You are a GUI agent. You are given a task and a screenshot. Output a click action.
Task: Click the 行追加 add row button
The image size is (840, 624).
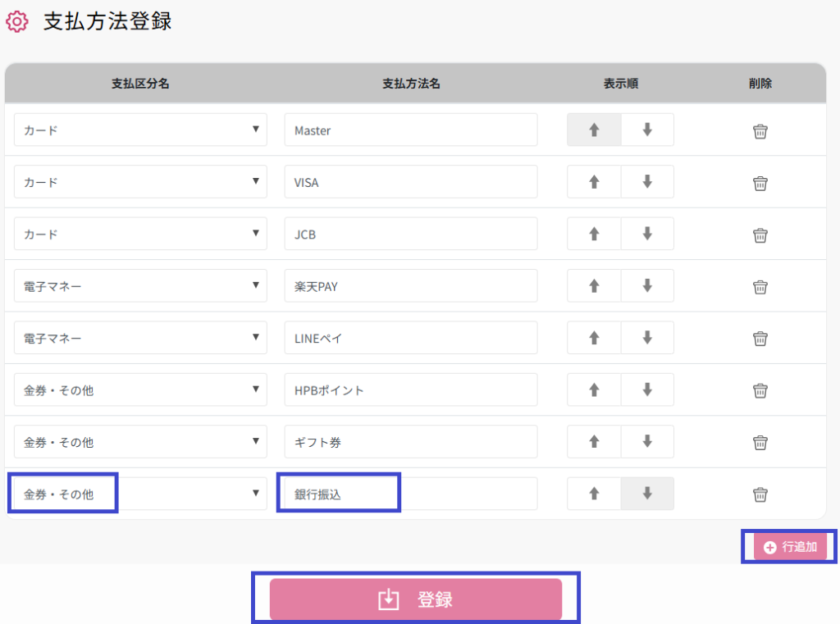(x=790, y=547)
